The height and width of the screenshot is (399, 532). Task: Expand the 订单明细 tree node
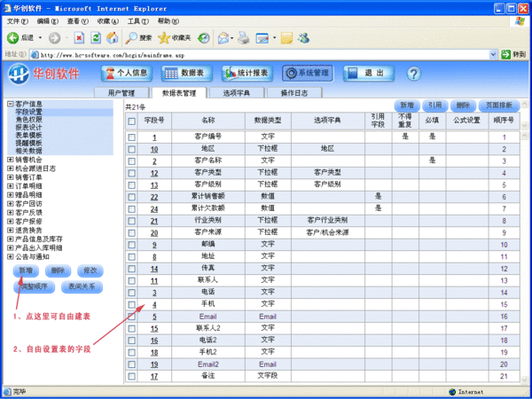[11, 186]
